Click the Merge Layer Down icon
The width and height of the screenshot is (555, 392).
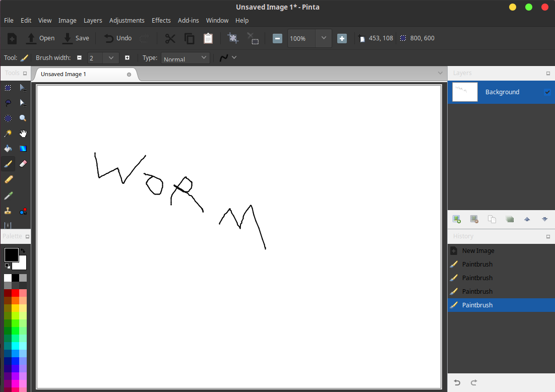(510, 219)
